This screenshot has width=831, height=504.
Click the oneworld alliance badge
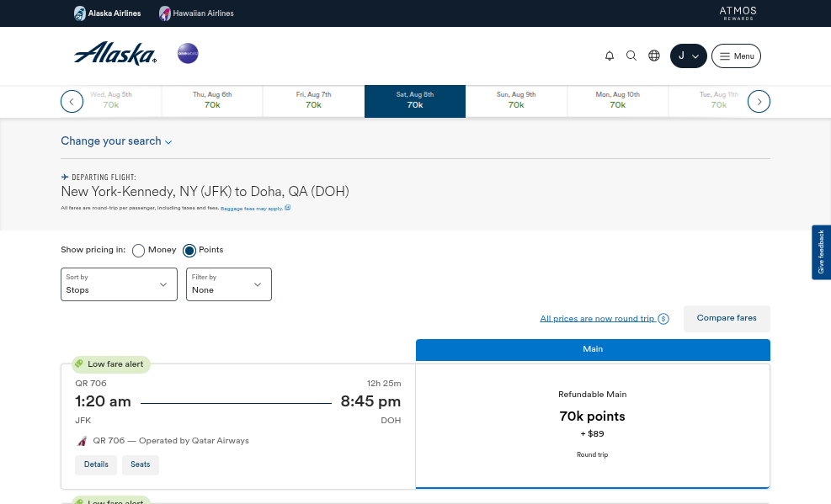tap(188, 54)
